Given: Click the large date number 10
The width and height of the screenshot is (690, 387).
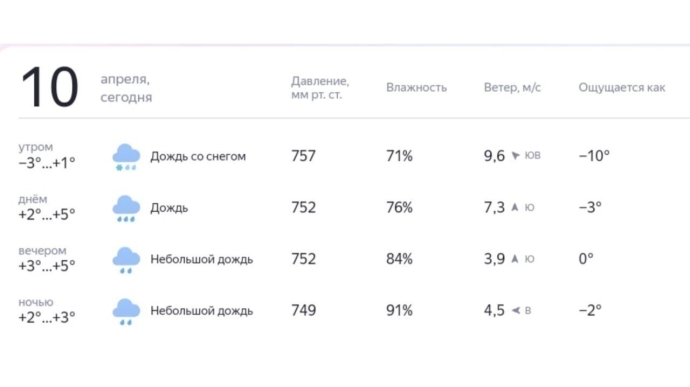Looking at the screenshot, I should [x=49, y=87].
